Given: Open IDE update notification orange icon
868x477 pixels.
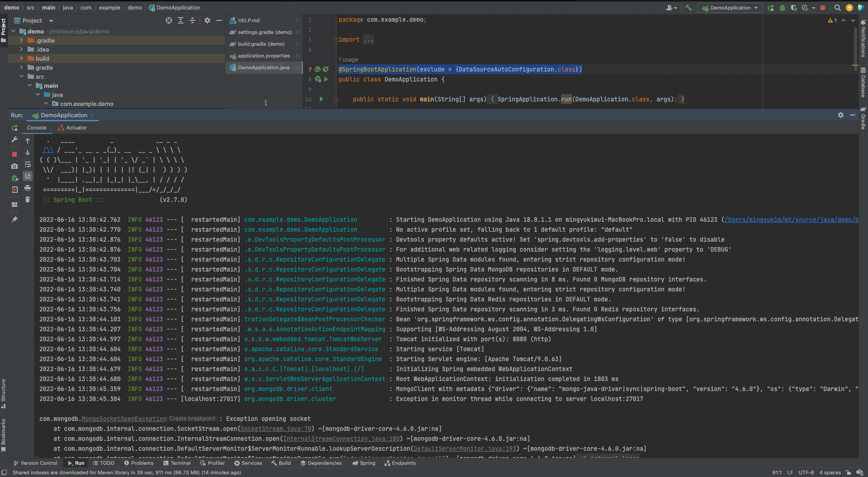Looking at the screenshot, I should click(849, 8).
